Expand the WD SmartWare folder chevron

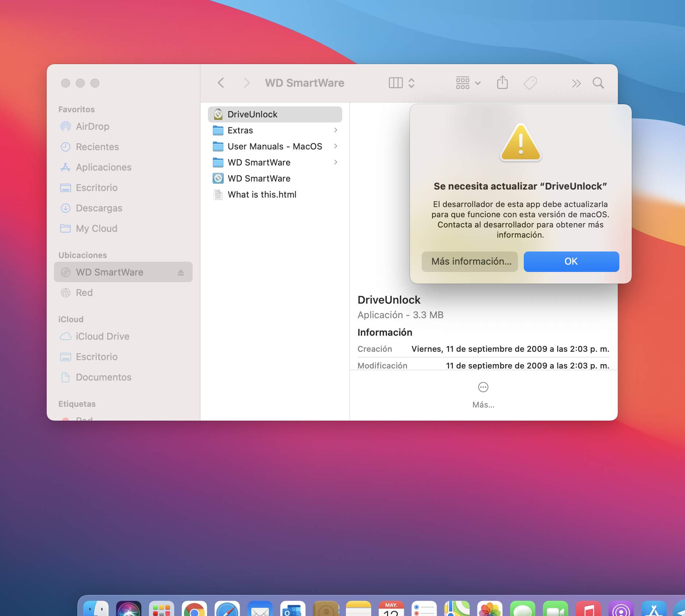[x=336, y=162]
